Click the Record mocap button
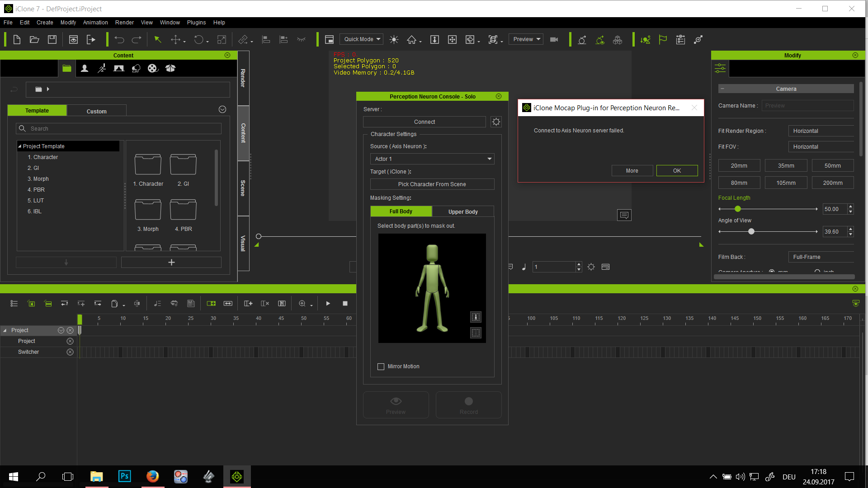This screenshot has width=868, height=488. click(x=468, y=404)
